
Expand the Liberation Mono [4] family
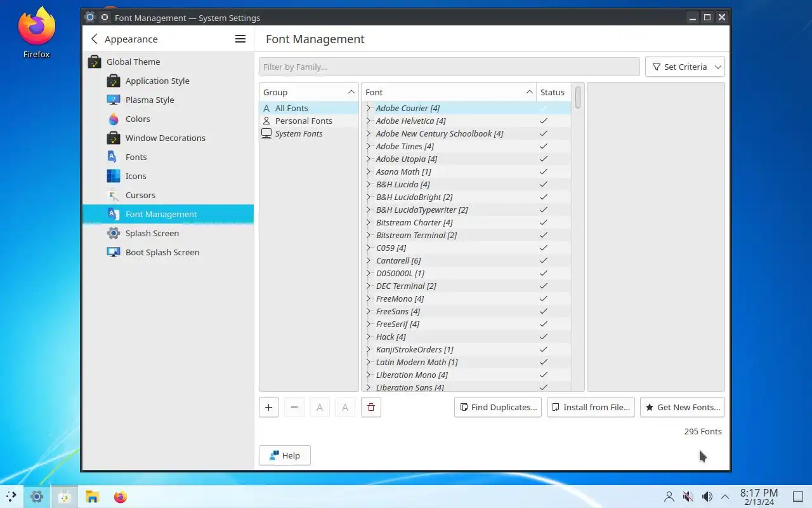[x=369, y=375]
